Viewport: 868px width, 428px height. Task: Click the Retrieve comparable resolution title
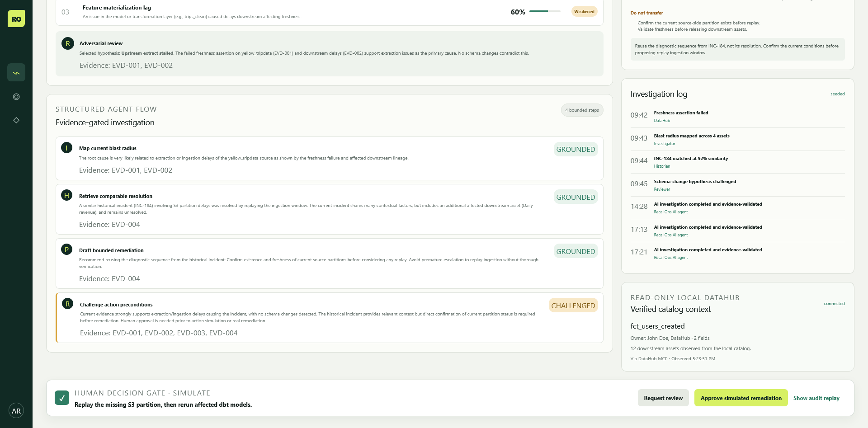point(116,196)
